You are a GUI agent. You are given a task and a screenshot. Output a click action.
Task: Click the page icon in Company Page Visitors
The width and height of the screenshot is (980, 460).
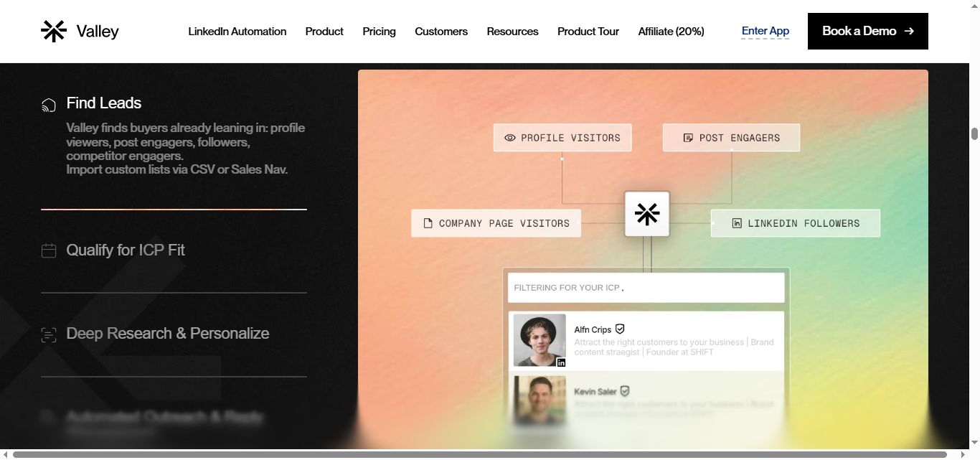point(428,223)
